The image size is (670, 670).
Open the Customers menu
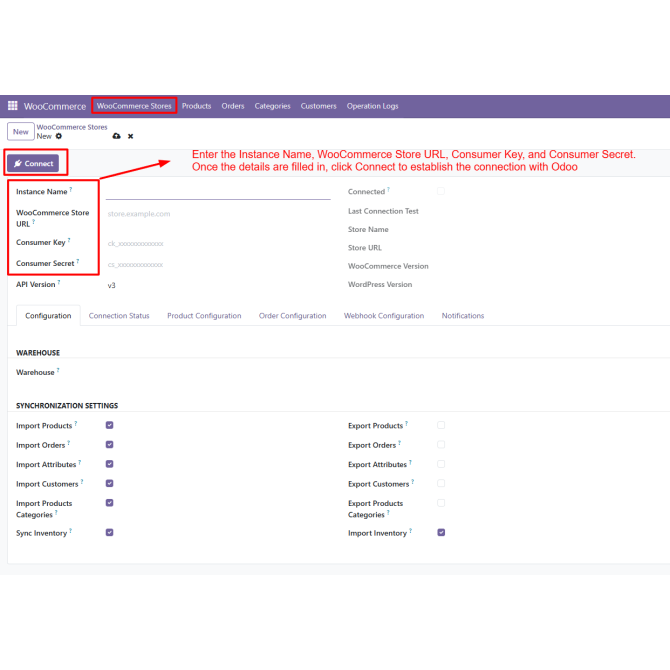tap(318, 106)
